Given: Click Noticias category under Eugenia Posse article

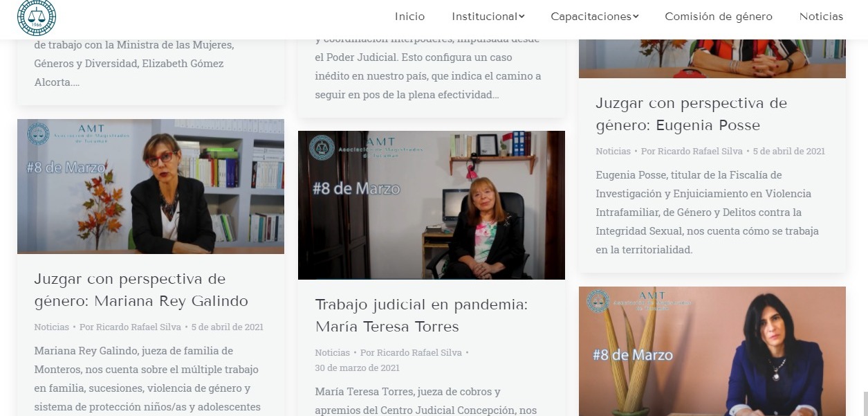Looking at the screenshot, I should [613, 151].
